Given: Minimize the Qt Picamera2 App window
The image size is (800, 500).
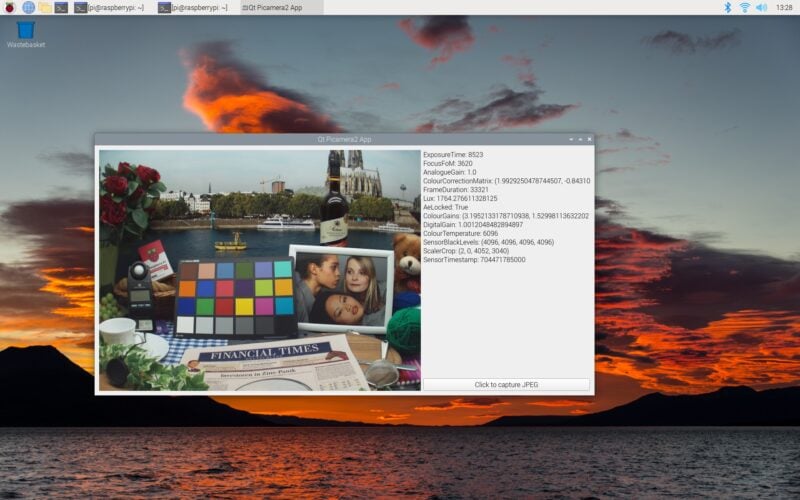Looking at the screenshot, I should [x=571, y=139].
